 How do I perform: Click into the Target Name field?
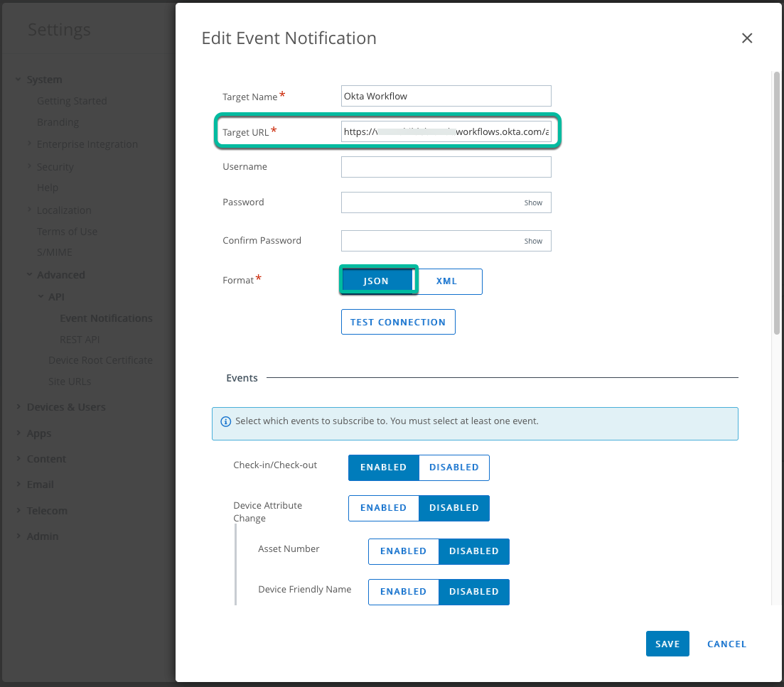click(x=446, y=96)
